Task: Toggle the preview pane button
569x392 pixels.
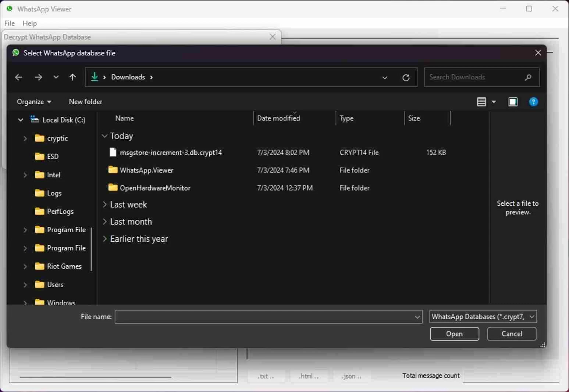Action: click(x=513, y=102)
